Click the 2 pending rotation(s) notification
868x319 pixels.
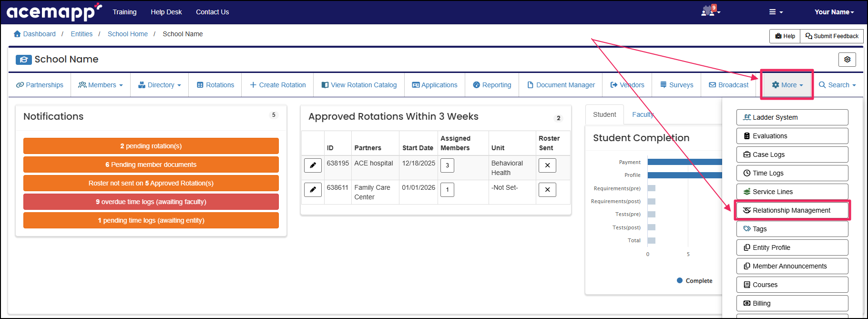click(x=151, y=146)
